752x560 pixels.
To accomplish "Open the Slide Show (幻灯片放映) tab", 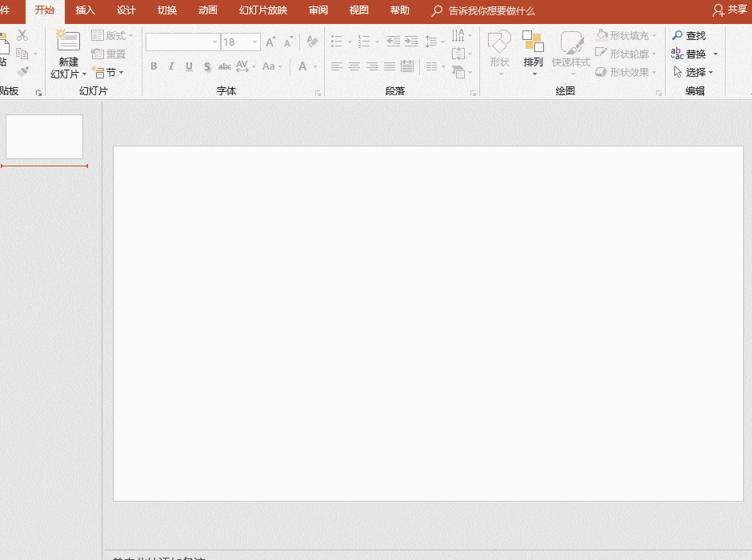I will [x=263, y=10].
